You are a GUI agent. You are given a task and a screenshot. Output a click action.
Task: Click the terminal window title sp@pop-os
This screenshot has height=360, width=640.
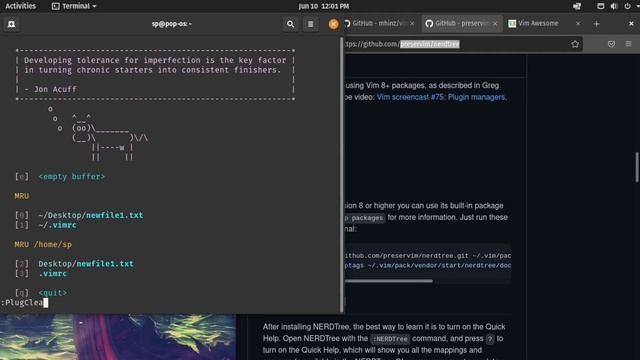click(x=172, y=24)
